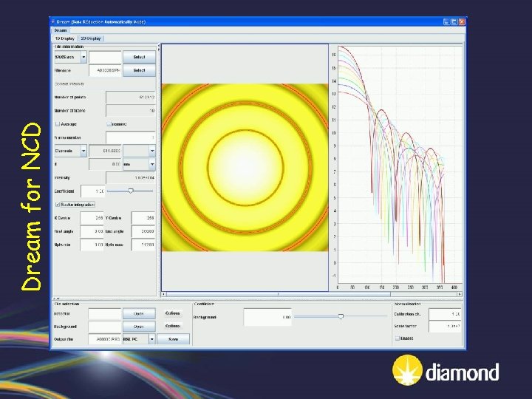Click Options beside the Detector row
The height and width of the screenshot is (399, 532).
(174, 313)
